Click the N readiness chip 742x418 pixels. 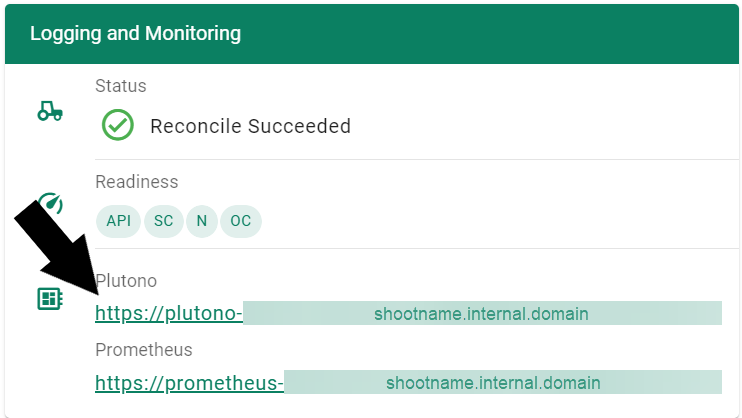click(201, 221)
